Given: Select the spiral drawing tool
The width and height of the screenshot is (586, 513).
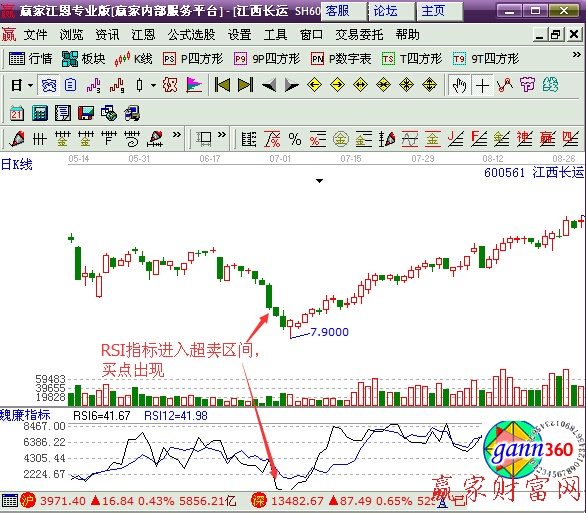Looking at the screenshot, I should [x=132, y=139].
